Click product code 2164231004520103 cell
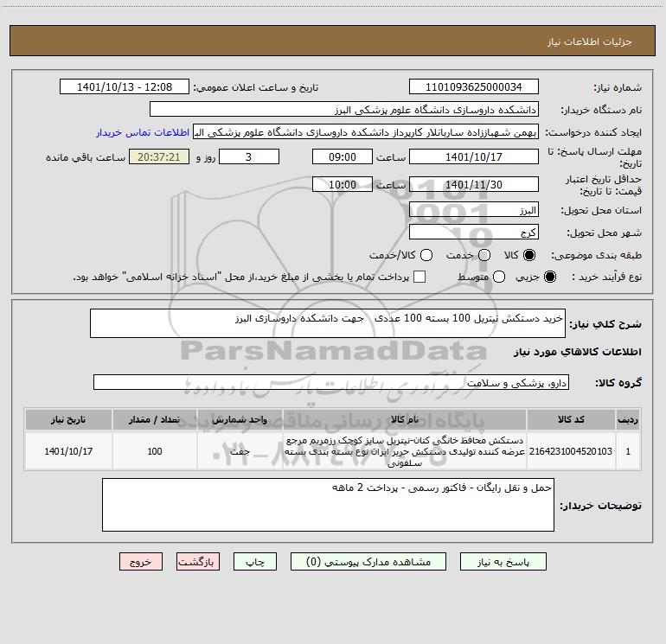This screenshot has width=666, height=644. coord(571,451)
